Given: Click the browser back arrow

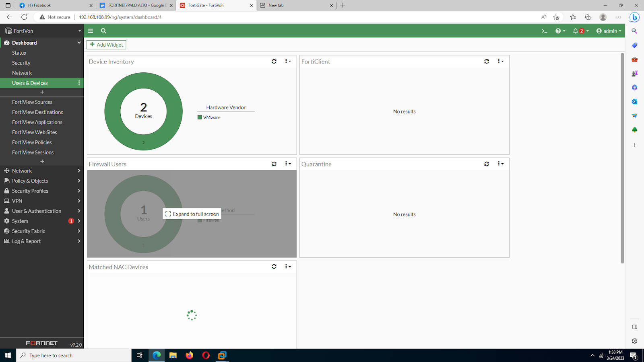Looking at the screenshot, I should point(9,17).
